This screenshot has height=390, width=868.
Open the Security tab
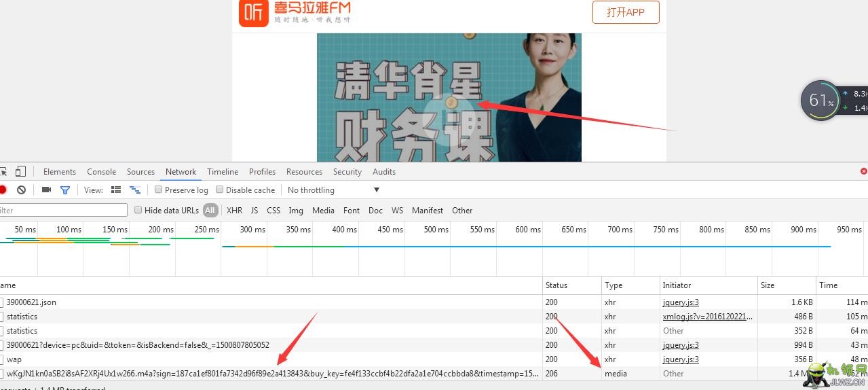coord(347,172)
